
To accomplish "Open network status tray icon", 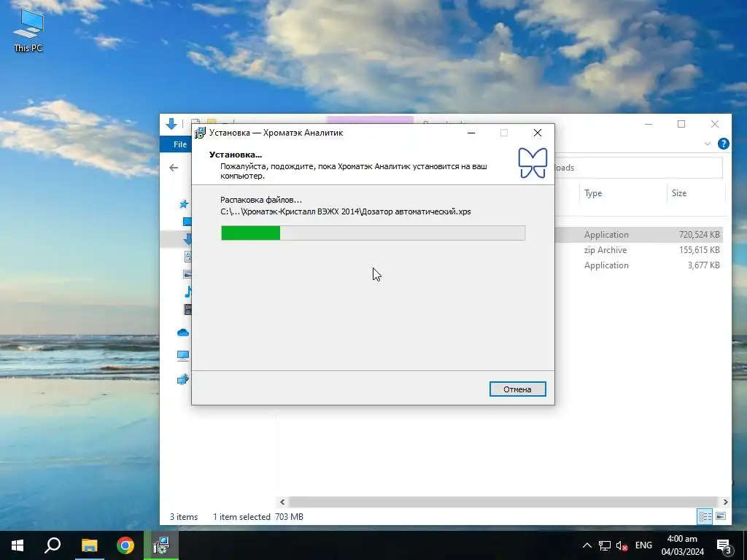I will (x=605, y=545).
